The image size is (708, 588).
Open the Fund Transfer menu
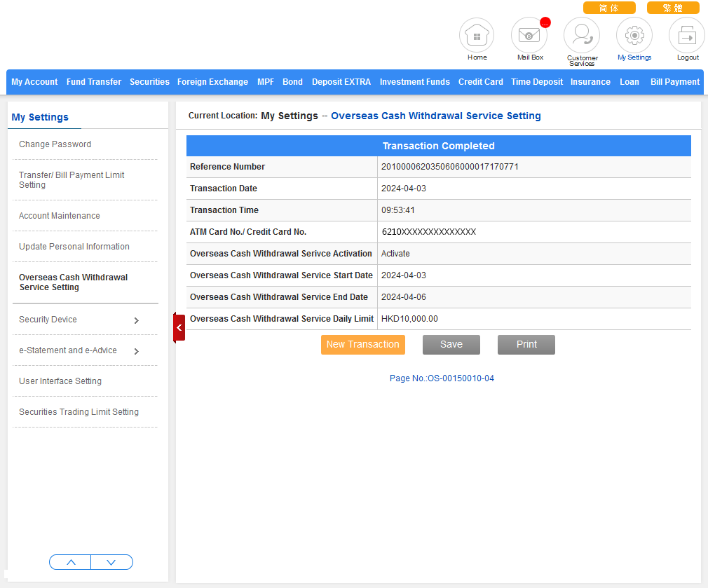pos(94,82)
